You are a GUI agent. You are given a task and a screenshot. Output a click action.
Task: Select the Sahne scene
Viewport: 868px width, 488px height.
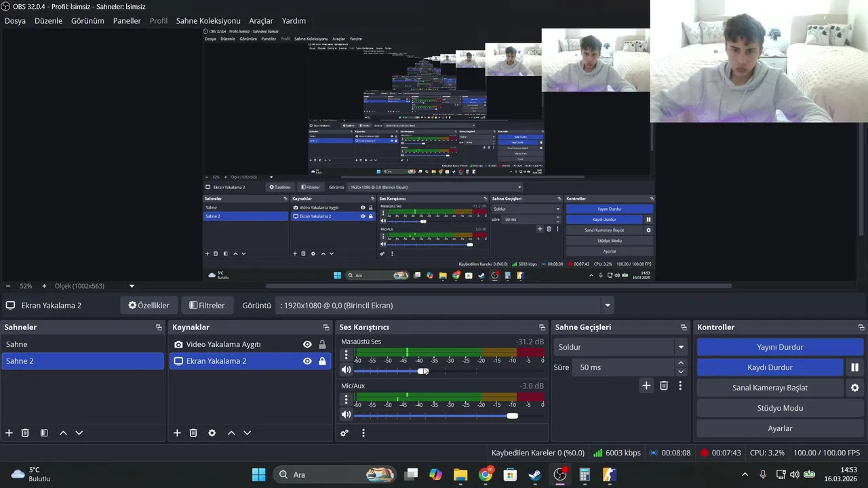[82, 344]
